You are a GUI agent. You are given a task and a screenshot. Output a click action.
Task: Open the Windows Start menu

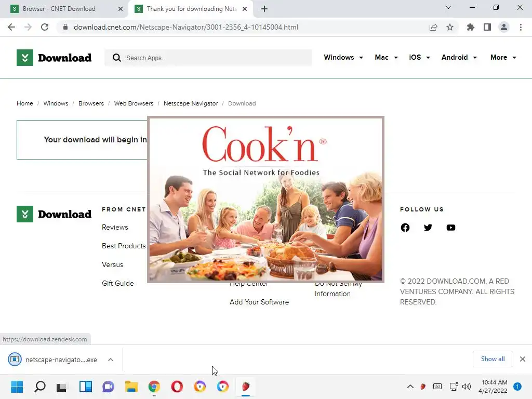coord(17,387)
